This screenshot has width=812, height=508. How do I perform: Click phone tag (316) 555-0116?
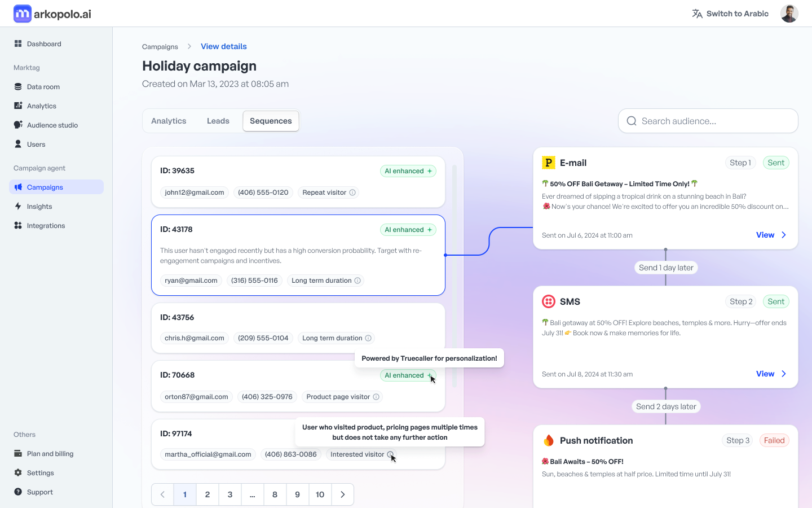click(x=254, y=281)
